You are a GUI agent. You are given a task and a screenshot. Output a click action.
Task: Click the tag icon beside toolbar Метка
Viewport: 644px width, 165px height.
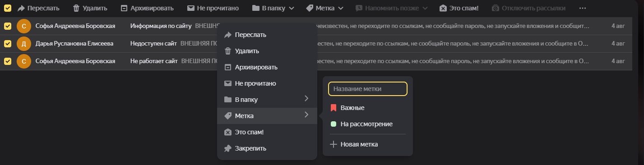coord(310,8)
